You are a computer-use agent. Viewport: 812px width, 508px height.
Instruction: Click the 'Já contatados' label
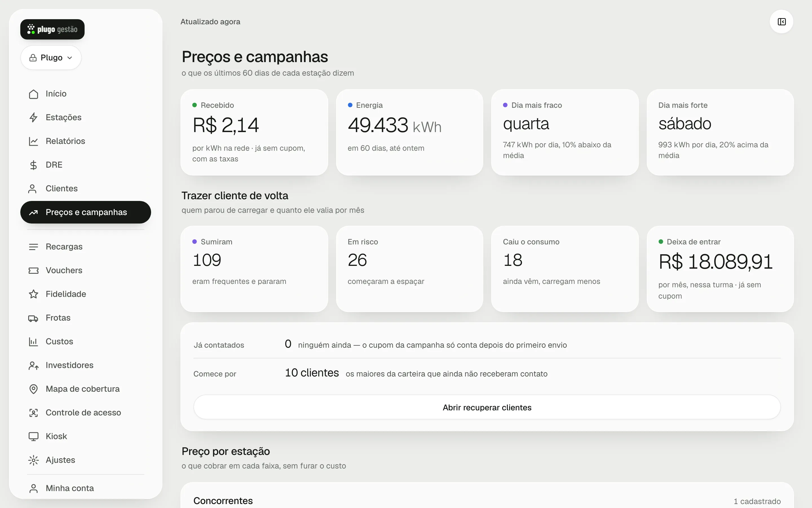219,345
